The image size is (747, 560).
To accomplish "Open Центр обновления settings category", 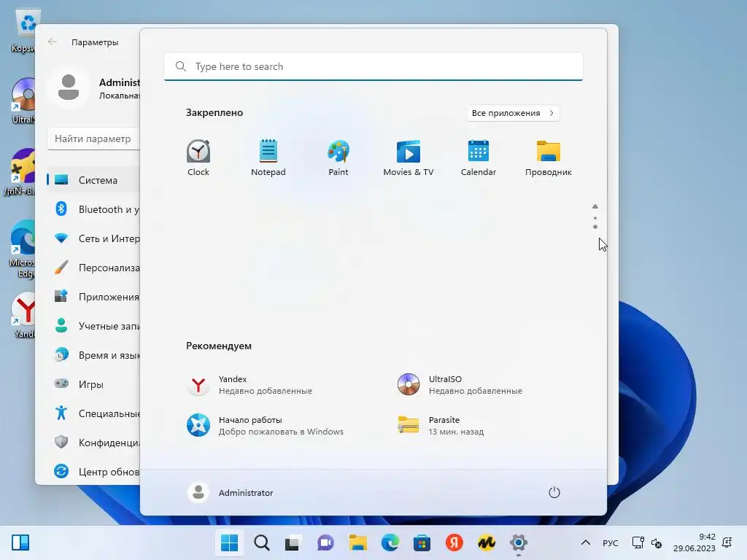I will 93,472.
